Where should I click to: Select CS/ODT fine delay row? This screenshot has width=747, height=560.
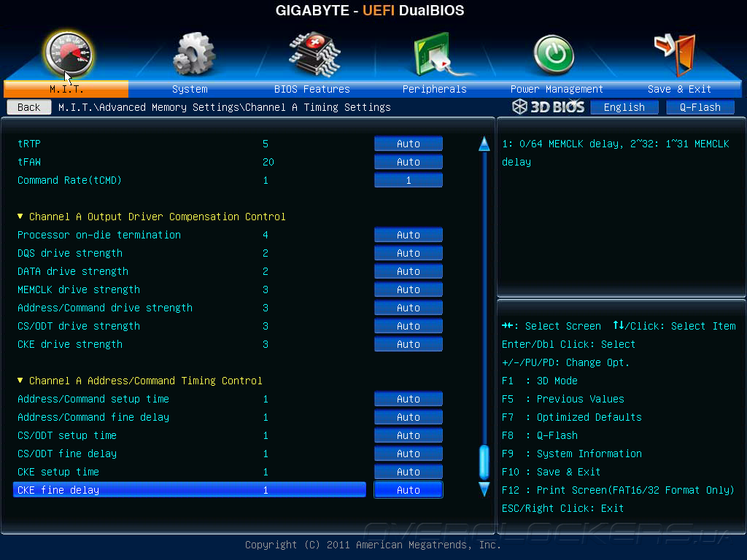click(x=190, y=454)
